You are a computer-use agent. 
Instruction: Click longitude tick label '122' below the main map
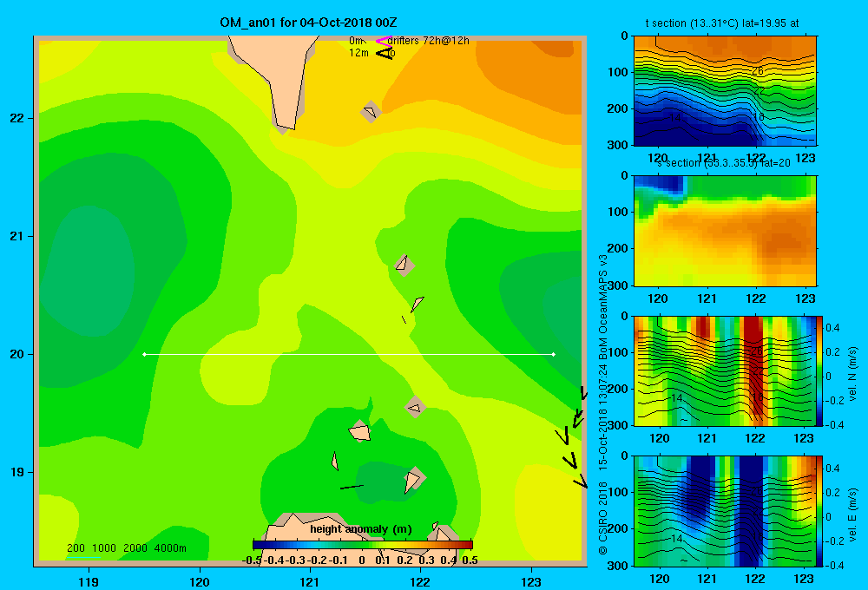coord(420,581)
